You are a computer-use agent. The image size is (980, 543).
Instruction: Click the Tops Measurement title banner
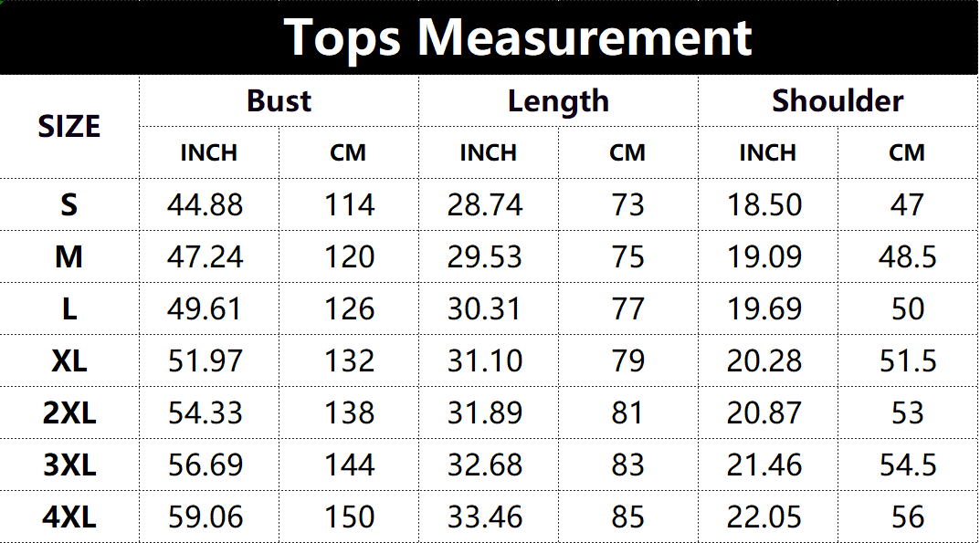pos(517,37)
